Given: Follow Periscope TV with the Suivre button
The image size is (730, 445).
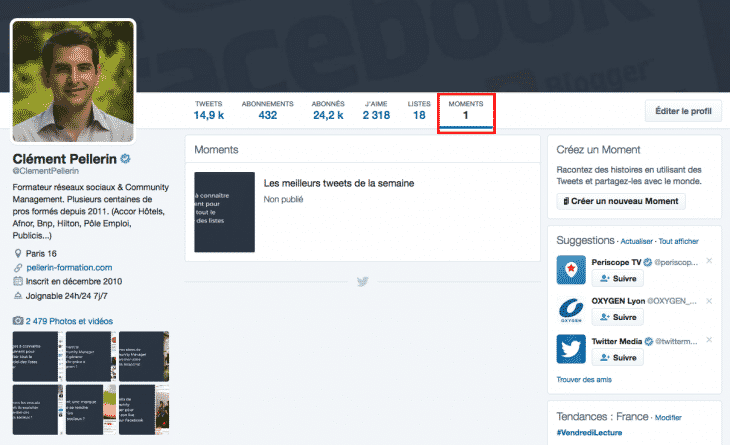Looking at the screenshot, I should coord(617,278).
